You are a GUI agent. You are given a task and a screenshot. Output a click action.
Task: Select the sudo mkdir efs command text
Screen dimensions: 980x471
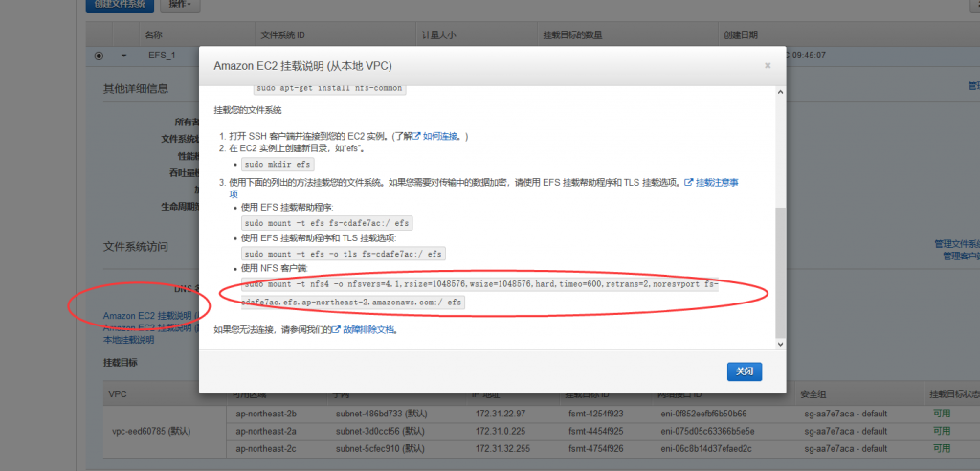[x=278, y=165]
